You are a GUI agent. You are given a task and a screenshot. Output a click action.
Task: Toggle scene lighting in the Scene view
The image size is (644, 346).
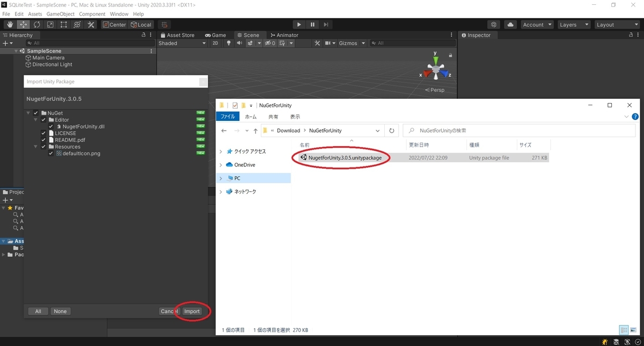pos(228,43)
